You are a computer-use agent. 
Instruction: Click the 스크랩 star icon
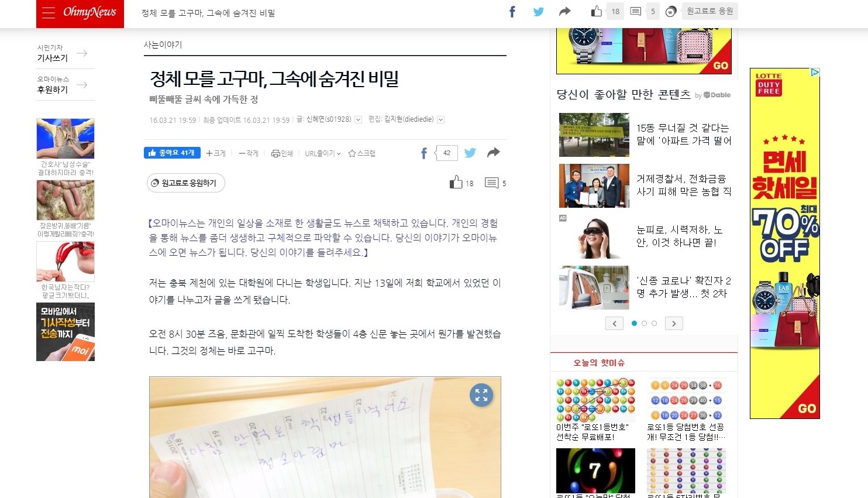361,153
